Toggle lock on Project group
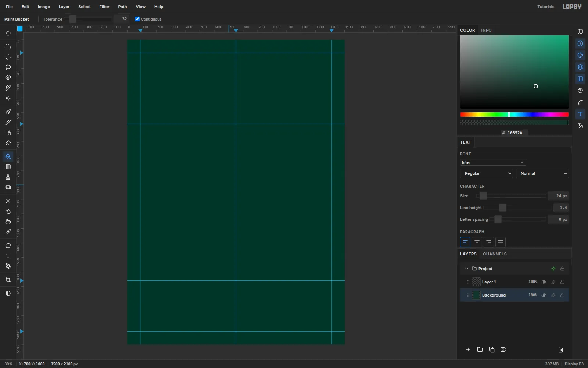The height and width of the screenshot is (368, 588). point(562,269)
